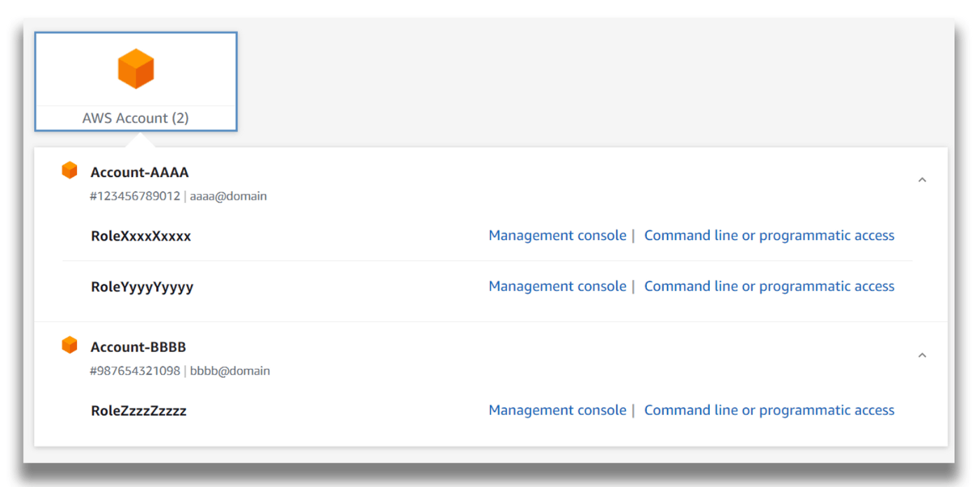Select the Account-AAAA heading
980x487 pixels.
[139, 172]
